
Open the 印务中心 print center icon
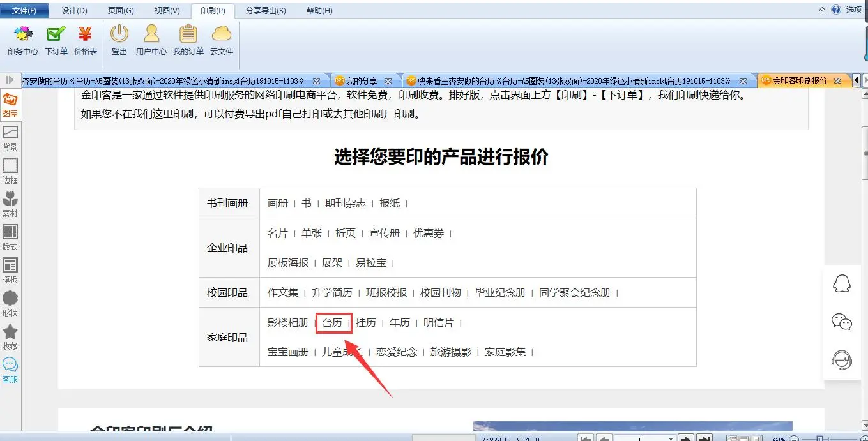coord(23,40)
